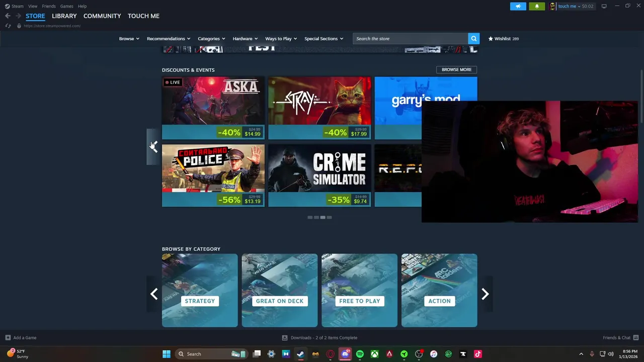Open Spotify from the taskbar

point(360,354)
